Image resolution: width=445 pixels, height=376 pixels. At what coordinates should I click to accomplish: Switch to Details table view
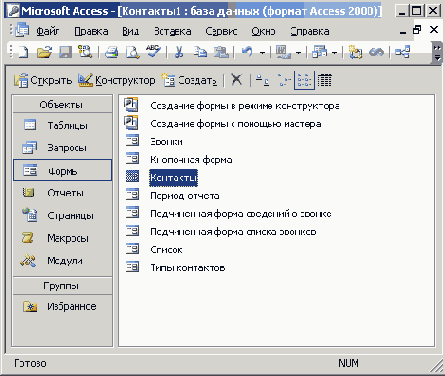pos(324,80)
